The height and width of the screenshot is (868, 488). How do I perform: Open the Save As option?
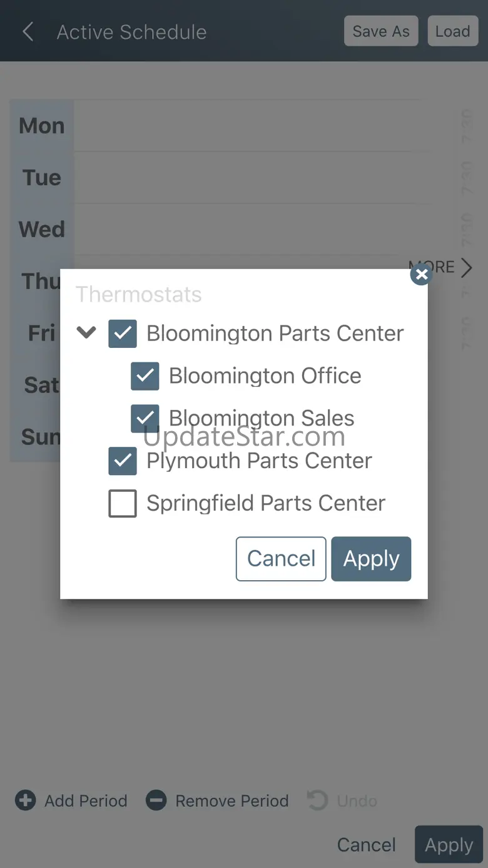(381, 31)
